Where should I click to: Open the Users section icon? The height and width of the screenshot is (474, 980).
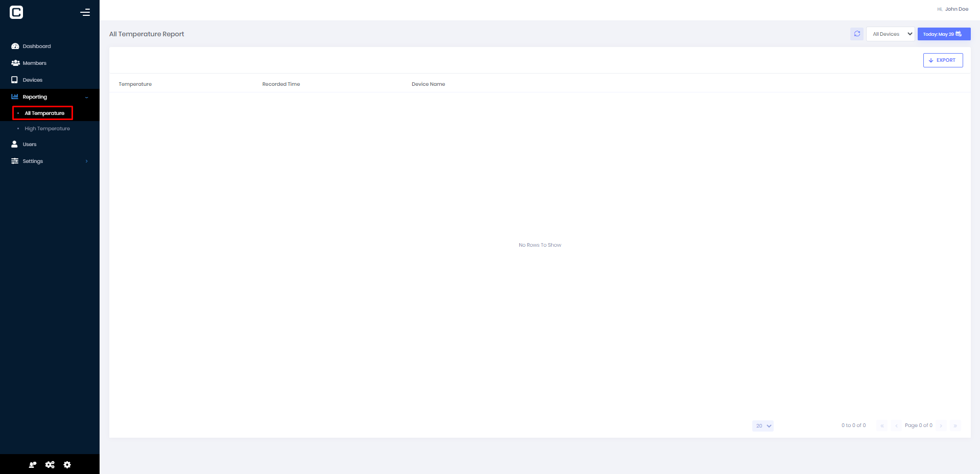pyautogui.click(x=15, y=144)
